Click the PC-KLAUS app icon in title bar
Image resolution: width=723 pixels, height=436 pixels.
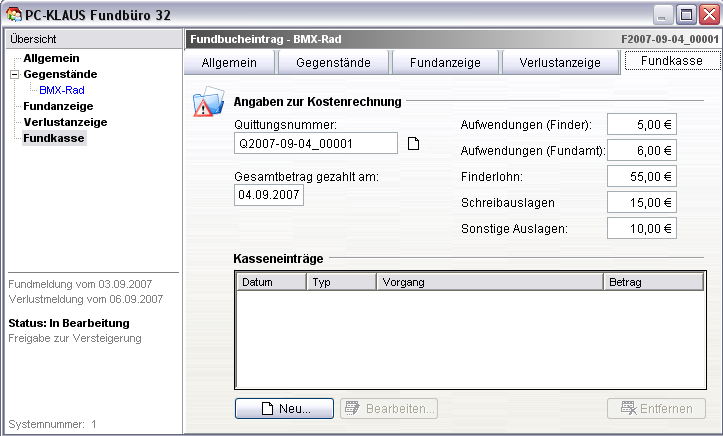[x=14, y=14]
